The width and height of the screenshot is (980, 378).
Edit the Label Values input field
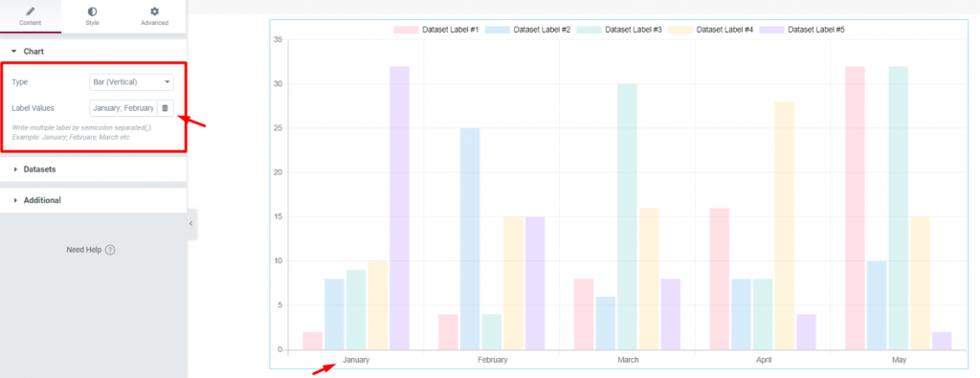point(123,108)
